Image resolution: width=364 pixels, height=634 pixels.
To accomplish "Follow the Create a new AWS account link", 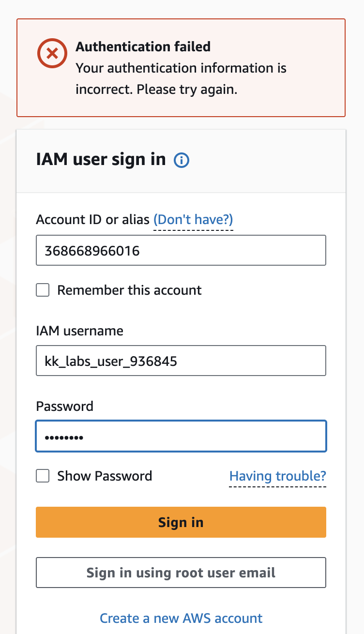I will 181,618.
